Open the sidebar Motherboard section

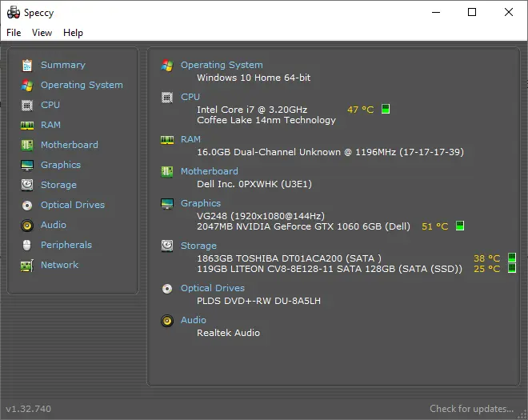[x=70, y=145]
